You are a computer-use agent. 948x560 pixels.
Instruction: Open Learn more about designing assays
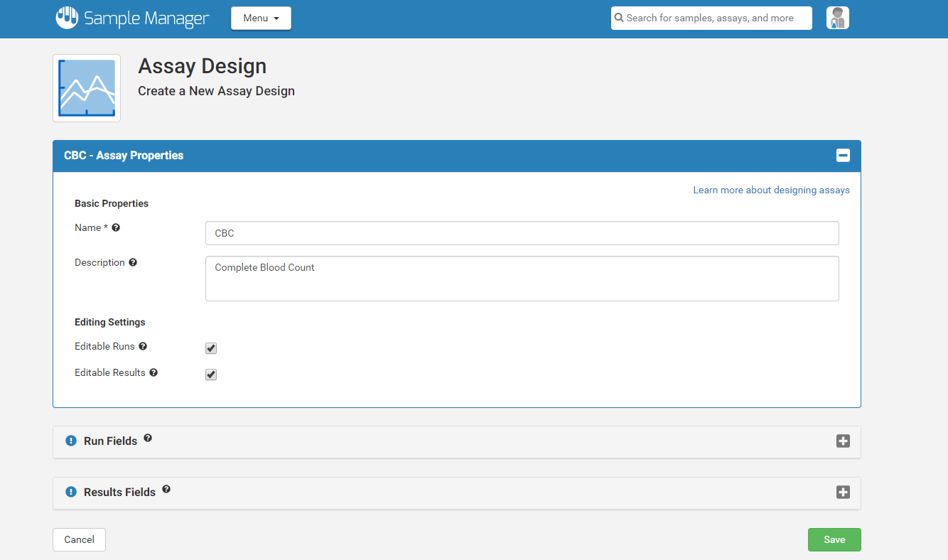(x=771, y=190)
